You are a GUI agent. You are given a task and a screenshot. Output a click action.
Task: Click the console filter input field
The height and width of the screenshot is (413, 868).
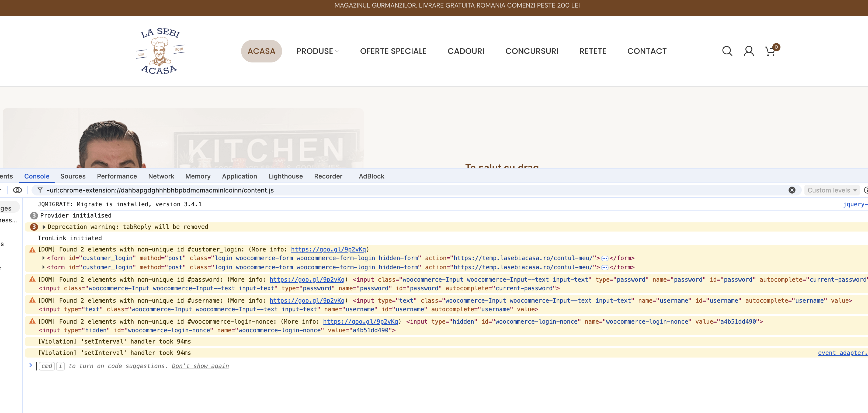coord(404,190)
